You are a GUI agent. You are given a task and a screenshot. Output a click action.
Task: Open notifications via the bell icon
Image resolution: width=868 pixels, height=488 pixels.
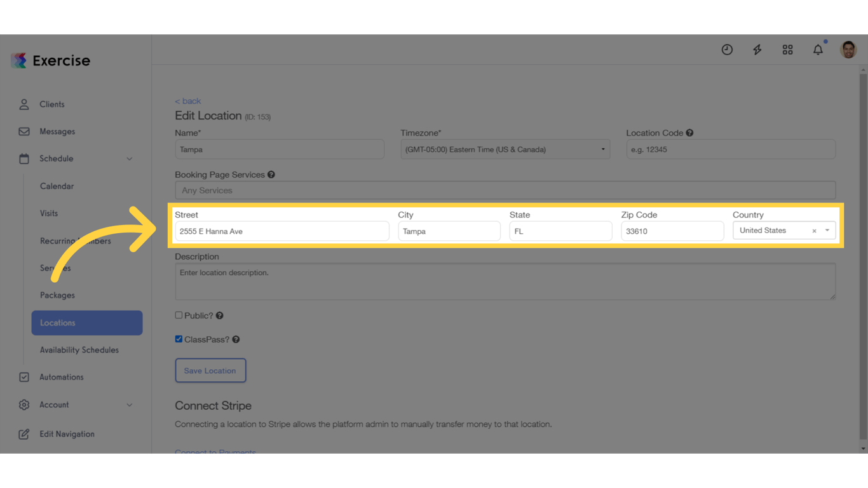[x=818, y=49]
